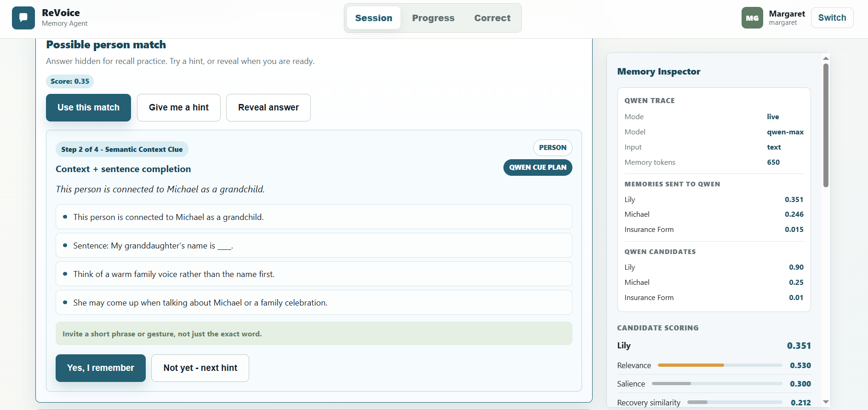Click the Switch user button
Screen dimensions: 868x410
pos(832,17)
